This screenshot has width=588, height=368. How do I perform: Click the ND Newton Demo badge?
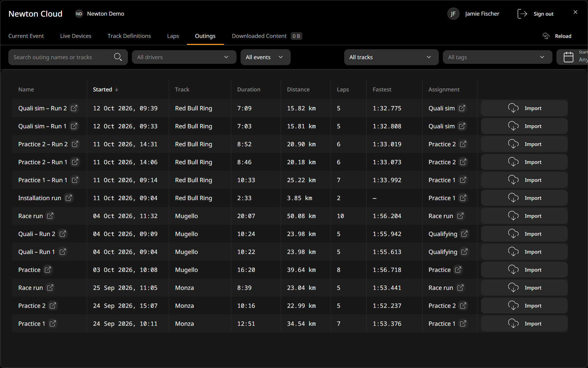pos(79,14)
